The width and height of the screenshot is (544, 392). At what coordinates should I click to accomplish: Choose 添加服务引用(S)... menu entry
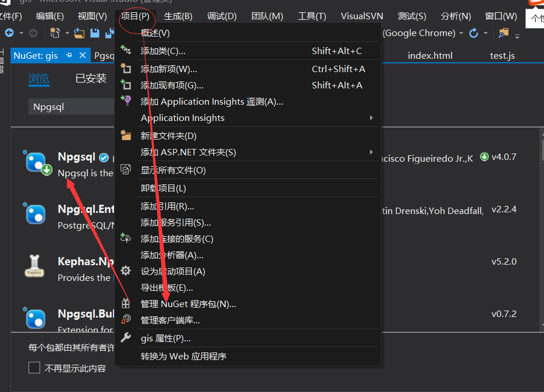[x=248, y=222]
